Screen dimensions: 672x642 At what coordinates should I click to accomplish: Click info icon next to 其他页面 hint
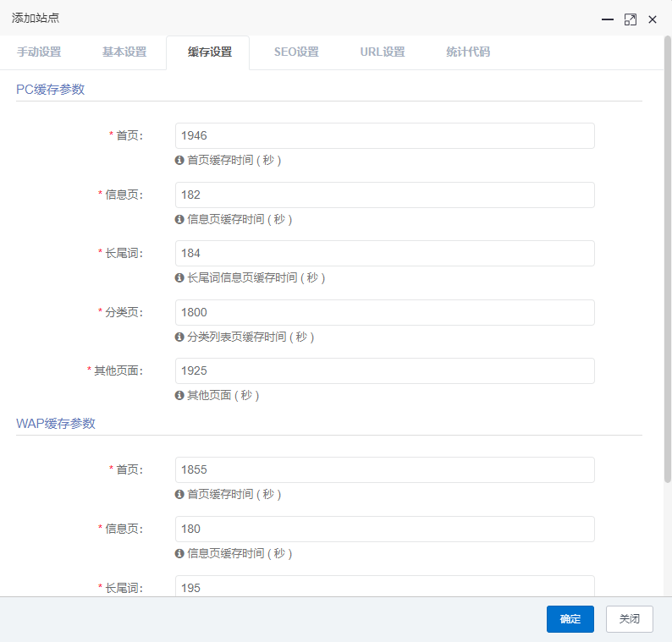pyautogui.click(x=179, y=395)
